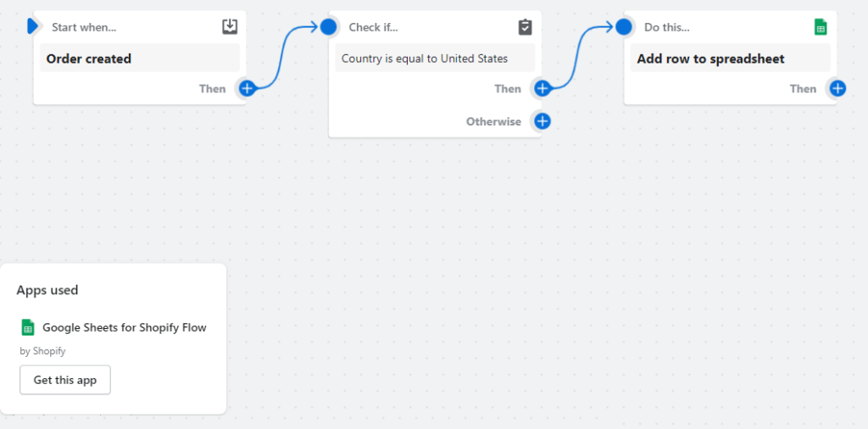Click the Google Sheets icon under Apps used
The height and width of the screenshot is (429, 868).
(x=28, y=327)
